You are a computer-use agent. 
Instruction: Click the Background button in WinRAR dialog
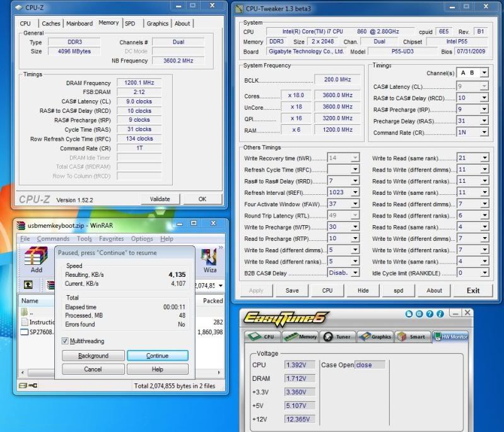93,356
